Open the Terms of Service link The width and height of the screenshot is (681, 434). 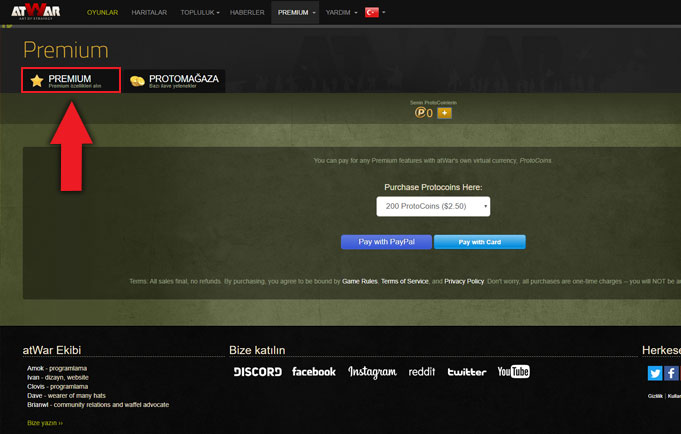click(404, 282)
